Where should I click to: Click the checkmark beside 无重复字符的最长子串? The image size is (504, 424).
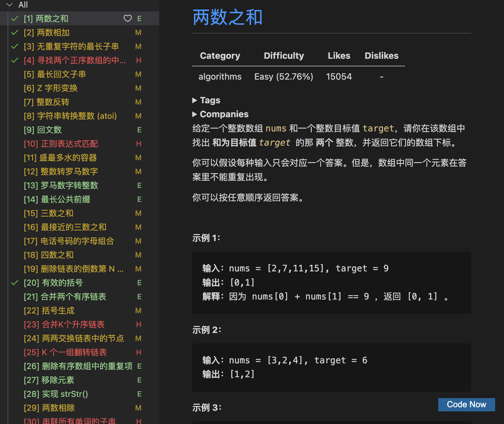[x=15, y=46]
